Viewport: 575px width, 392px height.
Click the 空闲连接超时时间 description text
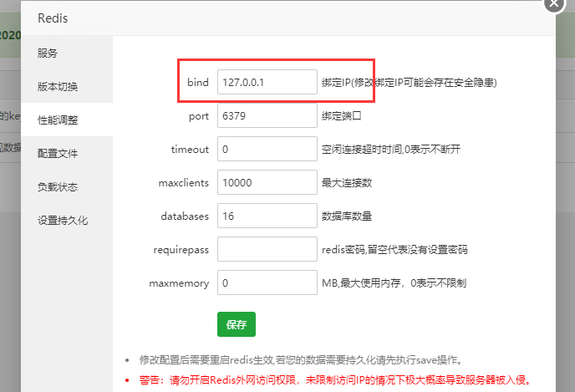click(391, 150)
